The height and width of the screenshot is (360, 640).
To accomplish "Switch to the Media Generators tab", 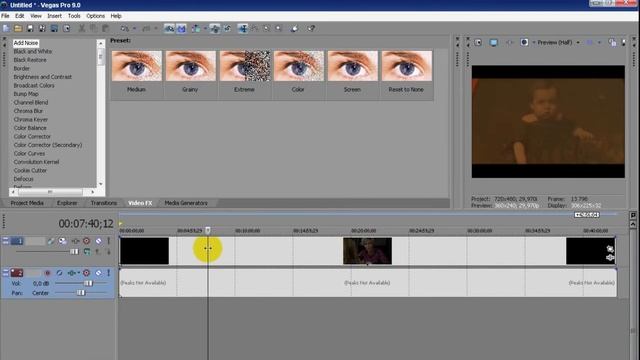I will (186, 203).
